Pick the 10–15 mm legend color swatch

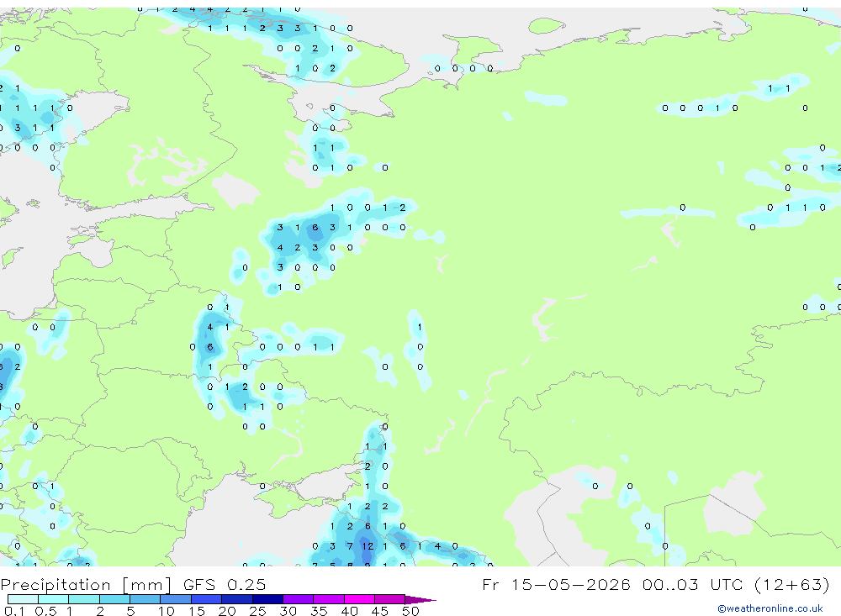[176, 599]
